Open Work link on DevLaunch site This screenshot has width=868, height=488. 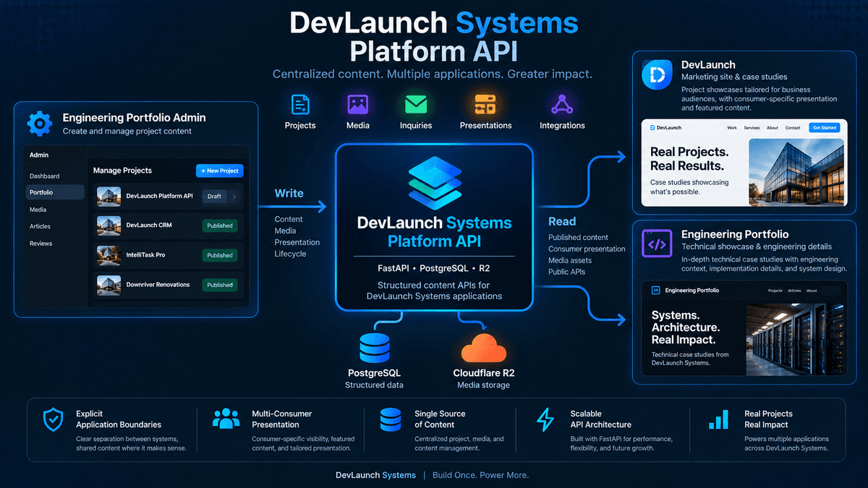pos(732,128)
